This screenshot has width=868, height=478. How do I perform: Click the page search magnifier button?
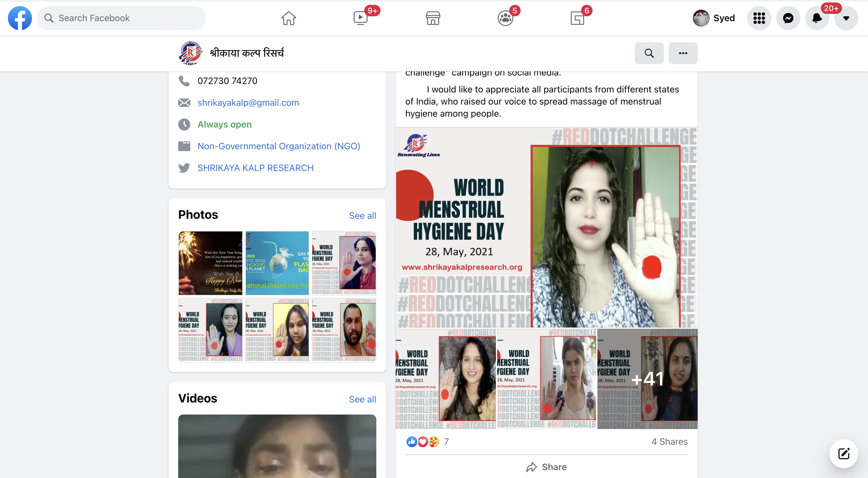(x=649, y=53)
